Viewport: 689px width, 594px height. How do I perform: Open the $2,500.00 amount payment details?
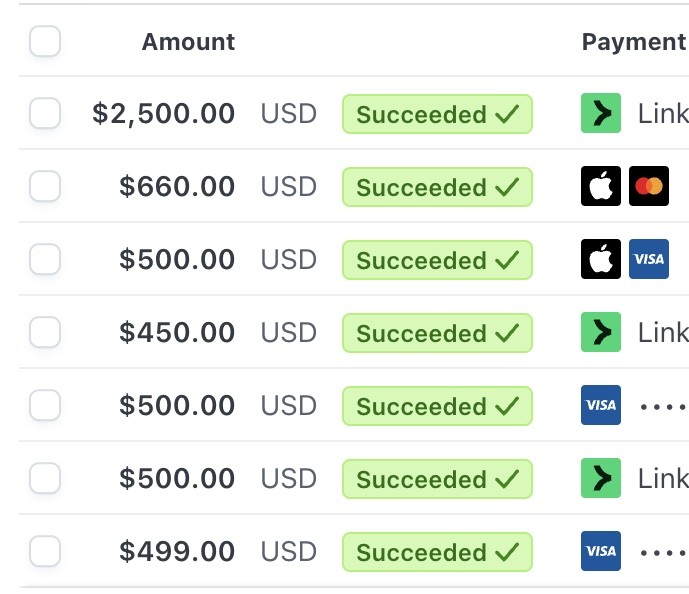coord(164,114)
